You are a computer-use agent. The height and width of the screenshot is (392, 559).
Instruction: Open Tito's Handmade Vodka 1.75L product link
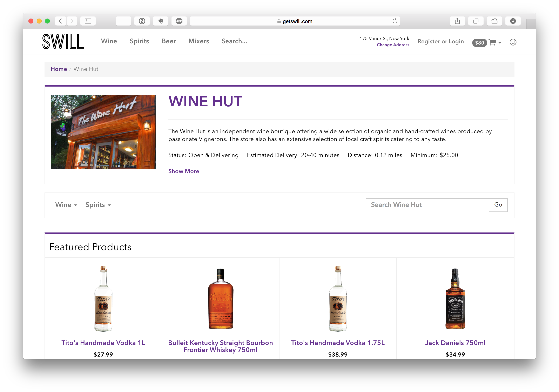(x=338, y=343)
